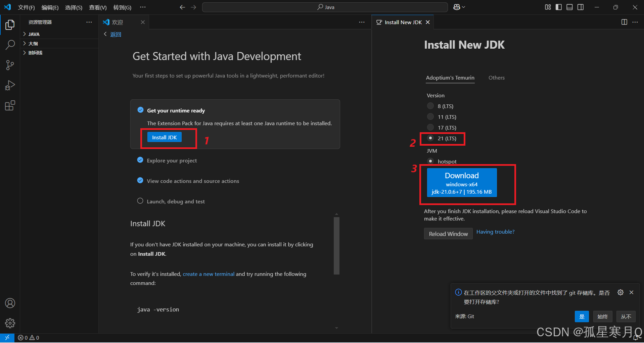644x343 pixels.
Task: Split the editor right
Action: (624, 22)
